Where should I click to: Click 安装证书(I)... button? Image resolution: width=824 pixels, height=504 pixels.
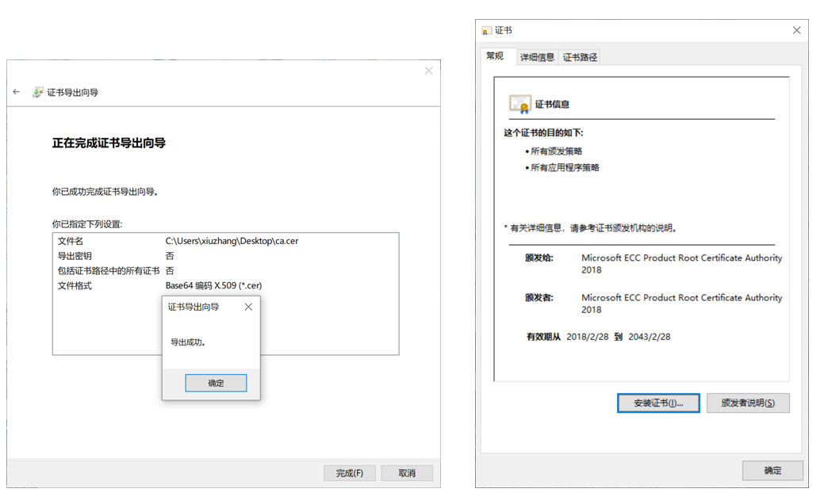click(x=658, y=403)
